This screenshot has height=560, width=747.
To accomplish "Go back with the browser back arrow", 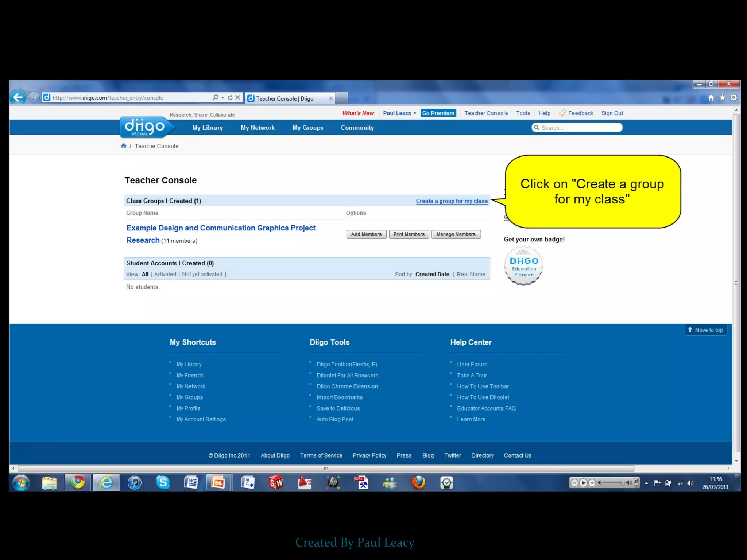I will (18, 97).
